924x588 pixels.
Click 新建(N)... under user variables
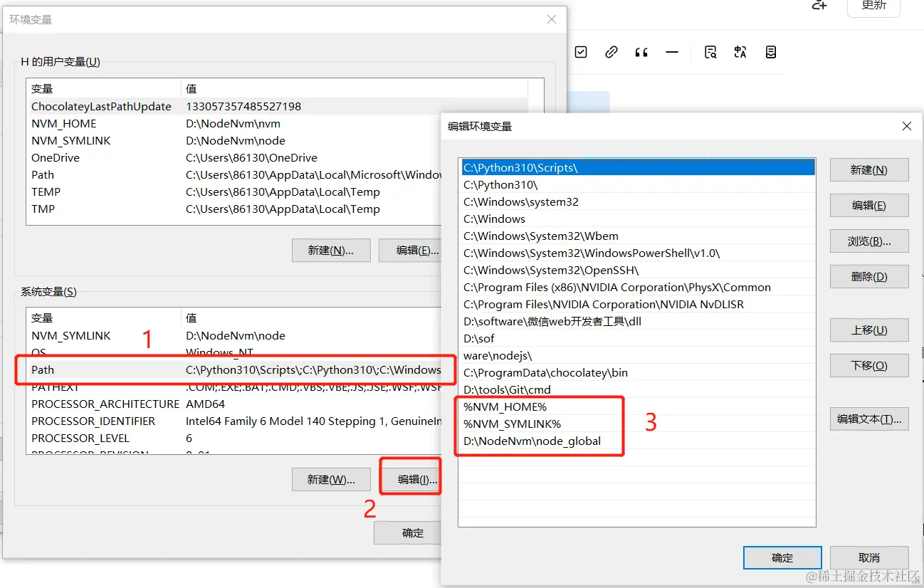(x=331, y=250)
